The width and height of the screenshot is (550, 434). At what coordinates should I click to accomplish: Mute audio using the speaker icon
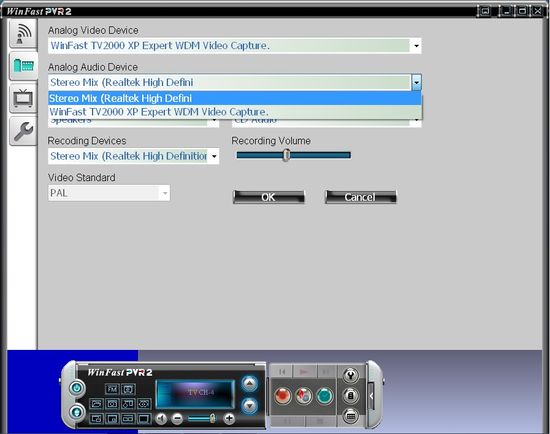click(161, 419)
